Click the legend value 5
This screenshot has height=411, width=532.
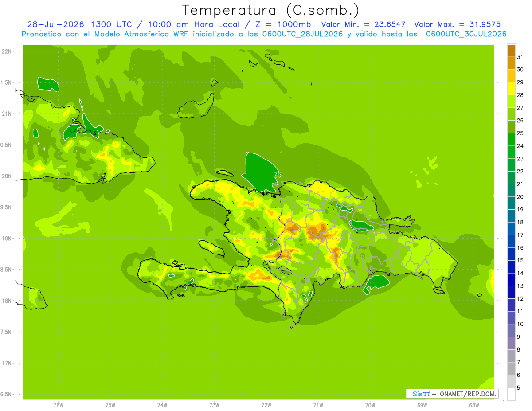(519, 388)
